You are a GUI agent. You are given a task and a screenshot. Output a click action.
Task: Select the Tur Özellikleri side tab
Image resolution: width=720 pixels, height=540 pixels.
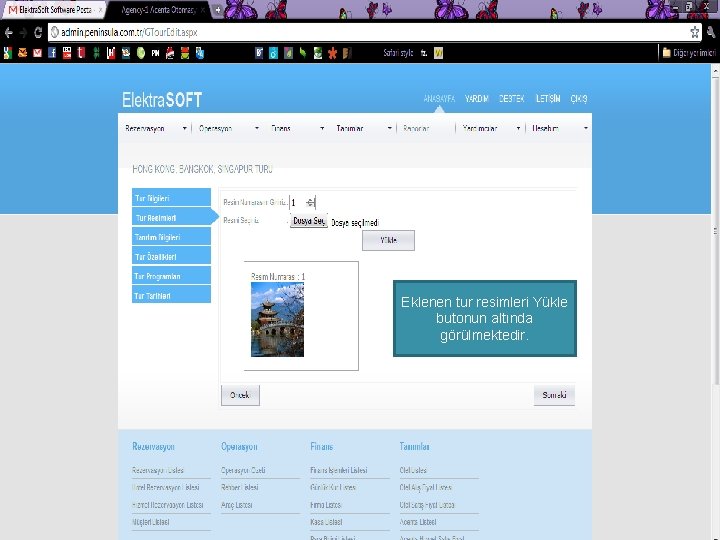171,256
